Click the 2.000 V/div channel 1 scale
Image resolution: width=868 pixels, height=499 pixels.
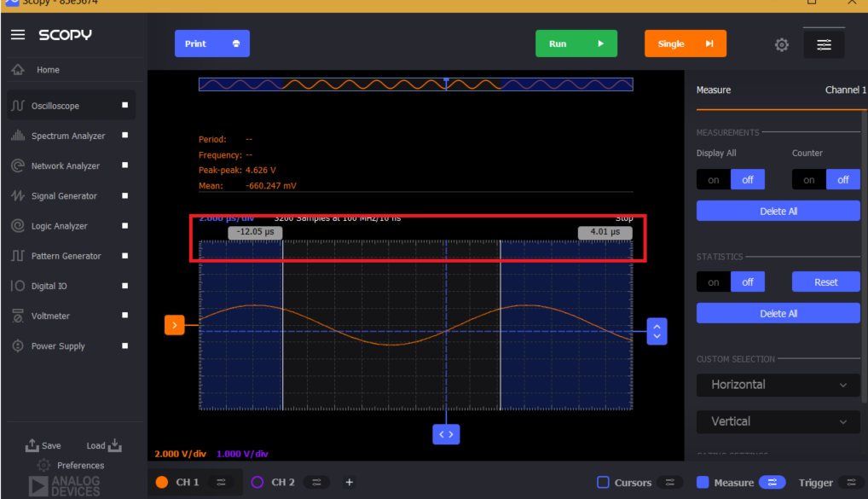point(181,454)
